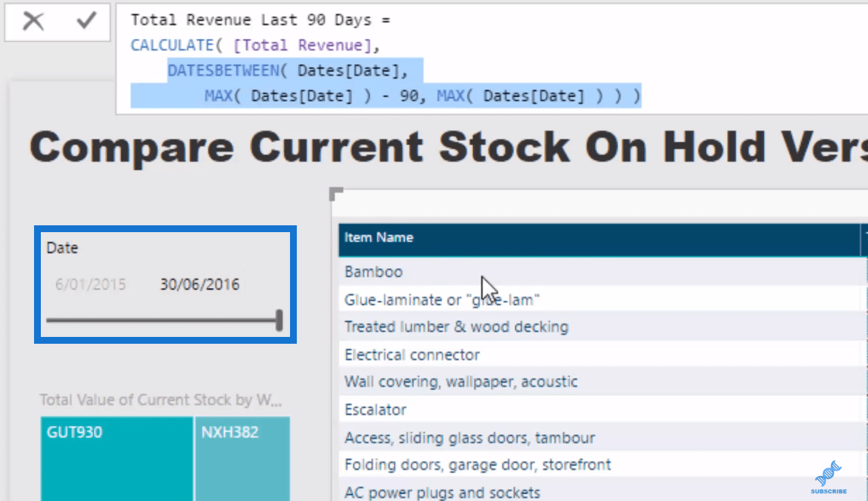
Task: Commit the formula with checkmark icon
Action: point(86,22)
